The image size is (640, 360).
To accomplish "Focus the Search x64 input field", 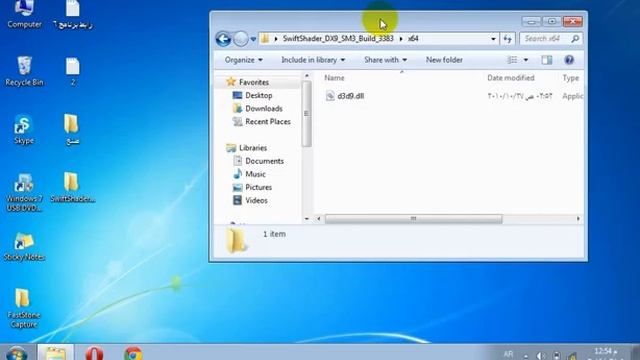I will click(x=551, y=39).
